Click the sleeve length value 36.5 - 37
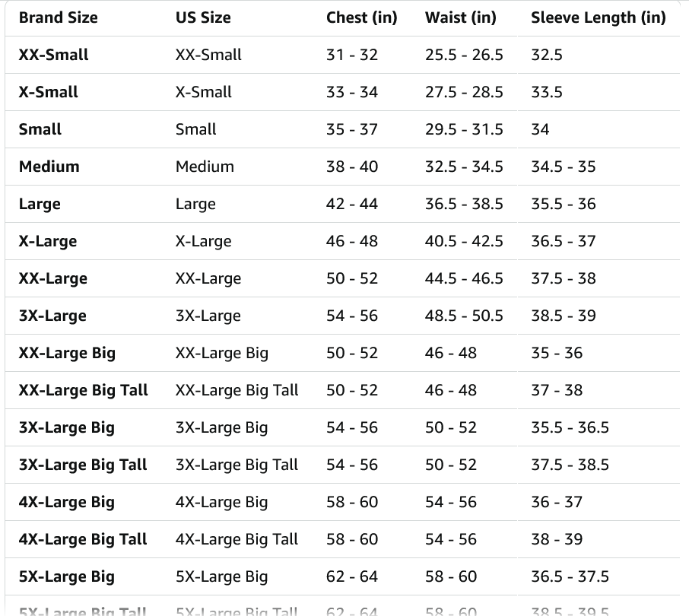Image resolution: width=689 pixels, height=616 pixels. coord(563,241)
